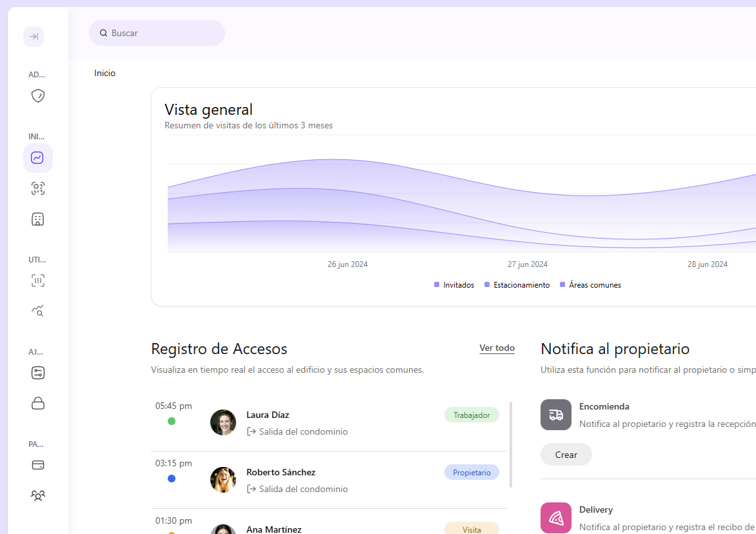The height and width of the screenshot is (534, 756).
Task: Select the lock icon under settings section
Action: [x=37, y=403]
